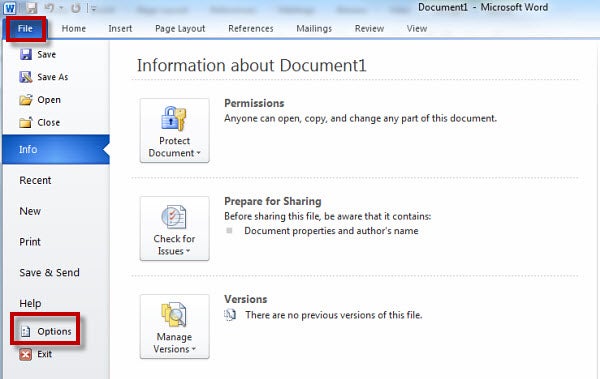Expand the Check for Issues dropdown
The image size is (600, 379).
click(174, 229)
